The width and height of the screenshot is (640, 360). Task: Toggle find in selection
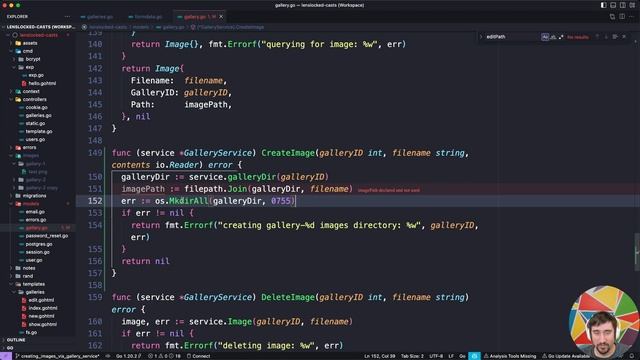click(615, 37)
